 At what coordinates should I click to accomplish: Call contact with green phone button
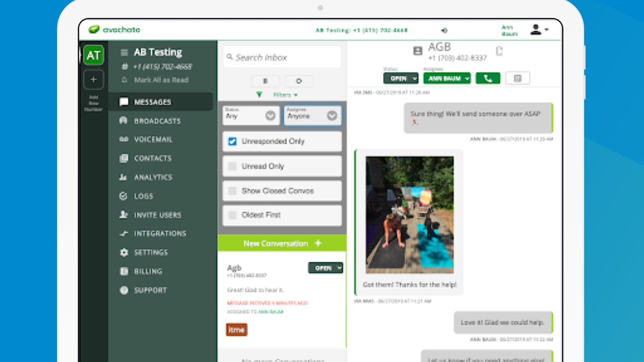(x=488, y=78)
